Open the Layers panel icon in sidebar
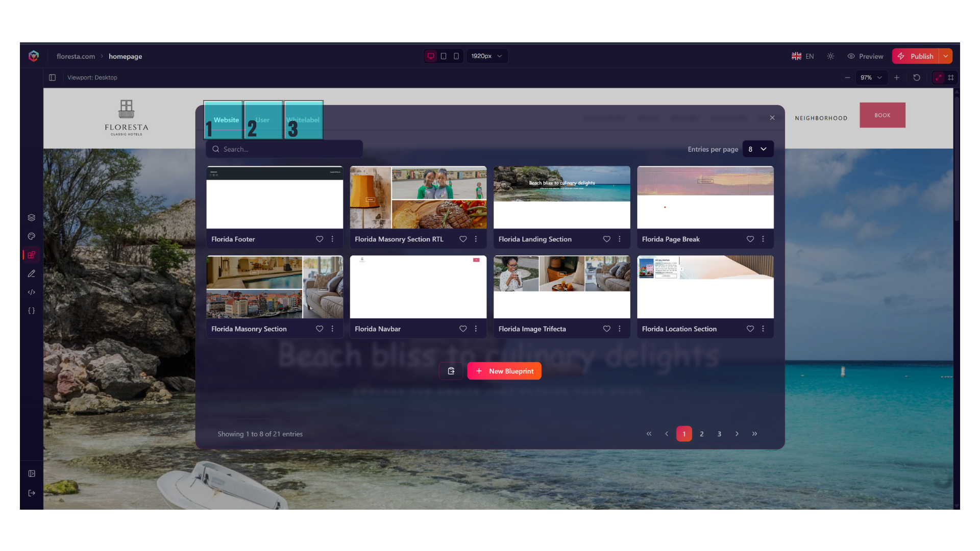 click(31, 217)
